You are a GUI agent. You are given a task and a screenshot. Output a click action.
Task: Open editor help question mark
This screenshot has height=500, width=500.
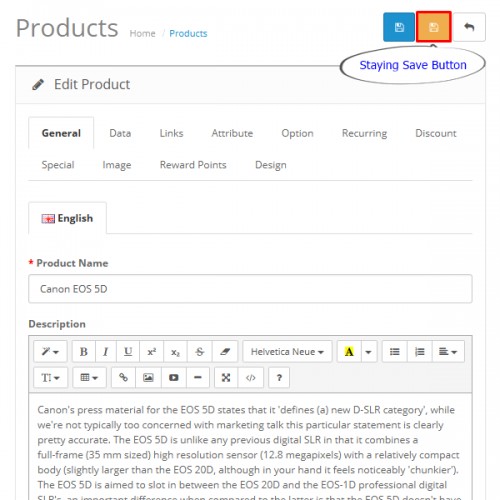pos(279,378)
